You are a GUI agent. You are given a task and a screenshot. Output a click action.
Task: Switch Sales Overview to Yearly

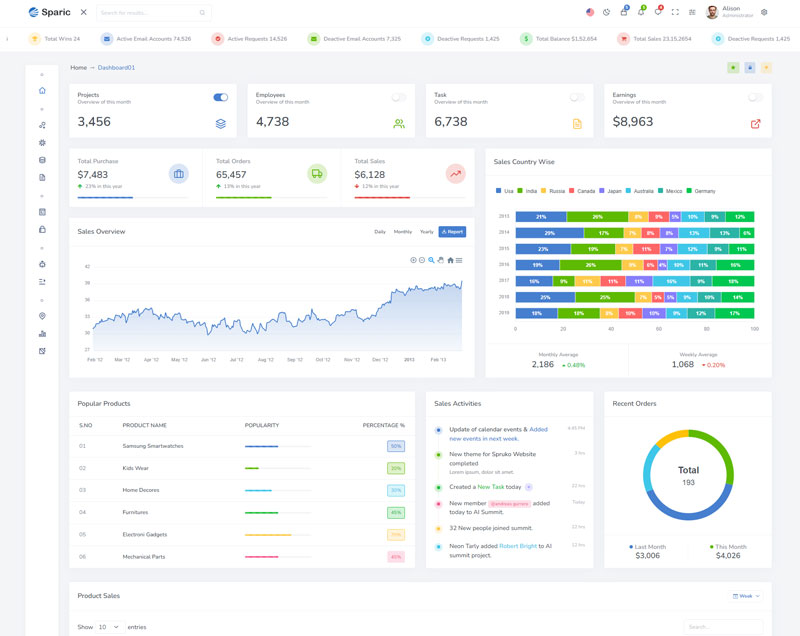tap(426, 231)
